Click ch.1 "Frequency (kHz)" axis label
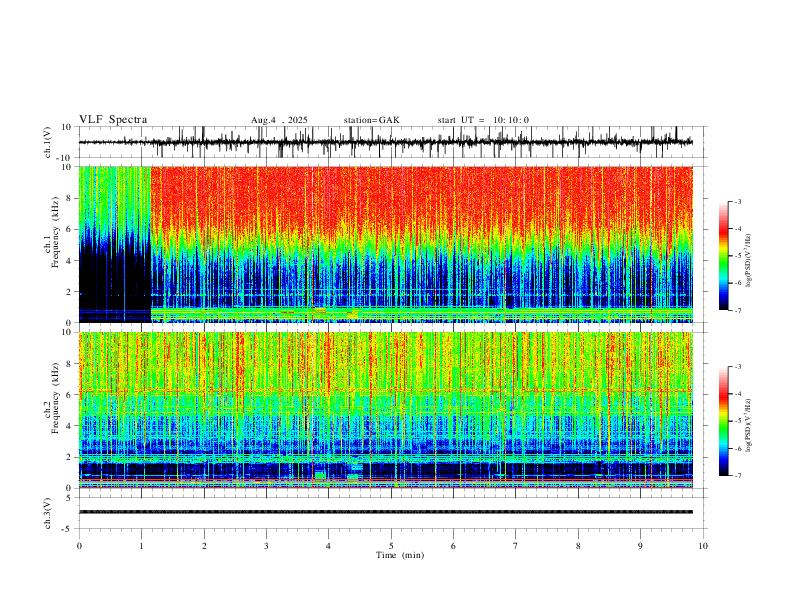Screen dimensions: 792x612 [x=56, y=232]
